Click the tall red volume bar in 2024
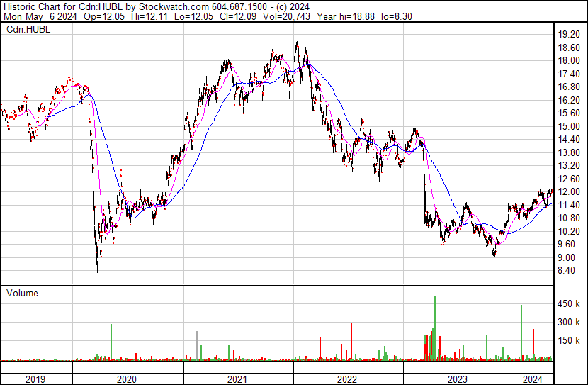 coord(533,345)
